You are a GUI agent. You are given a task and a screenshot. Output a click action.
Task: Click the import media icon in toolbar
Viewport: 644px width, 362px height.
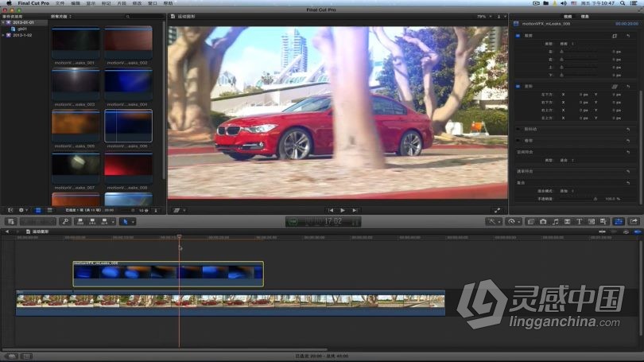click(x=10, y=221)
